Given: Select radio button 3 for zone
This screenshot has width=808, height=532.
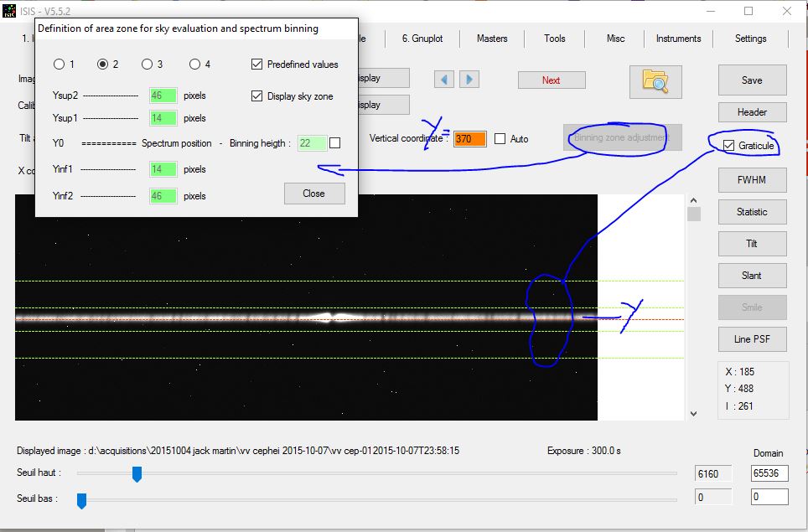Looking at the screenshot, I should click(148, 65).
